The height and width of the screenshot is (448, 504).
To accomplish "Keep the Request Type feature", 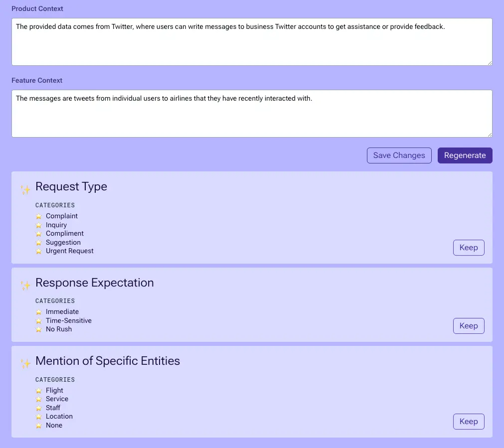I will click(468, 248).
